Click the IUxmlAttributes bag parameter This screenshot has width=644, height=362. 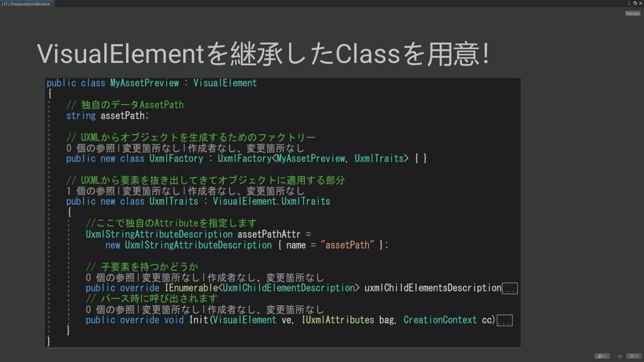pyautogui.click(x=348, y=320)
